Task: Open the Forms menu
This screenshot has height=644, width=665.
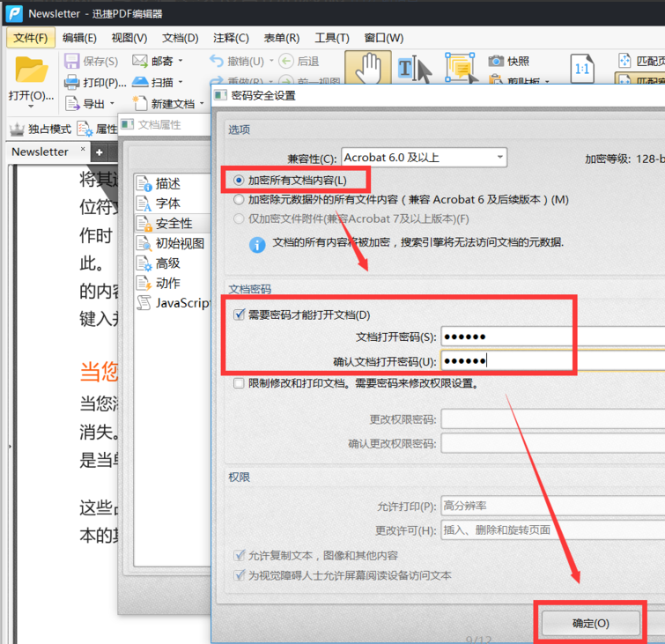Action: [282, 38]
